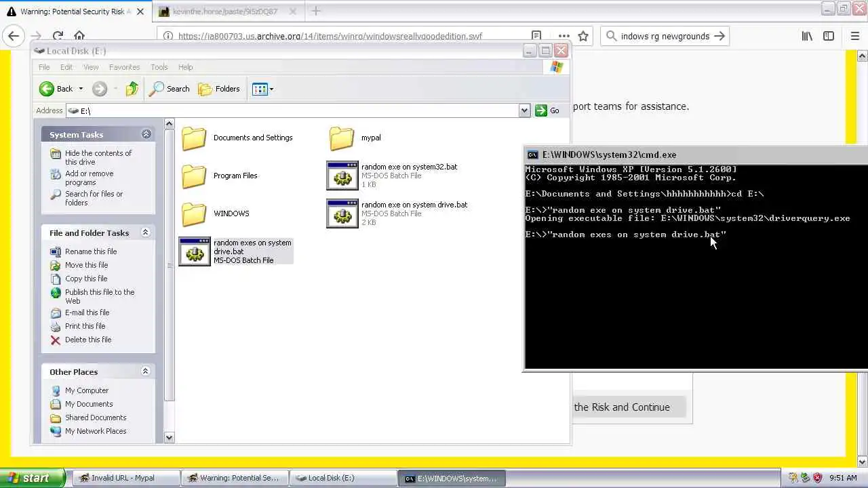Click the taskbar clock 9:51 AM
The width and height of the screenshot is (868, 488).
point(843,478)
